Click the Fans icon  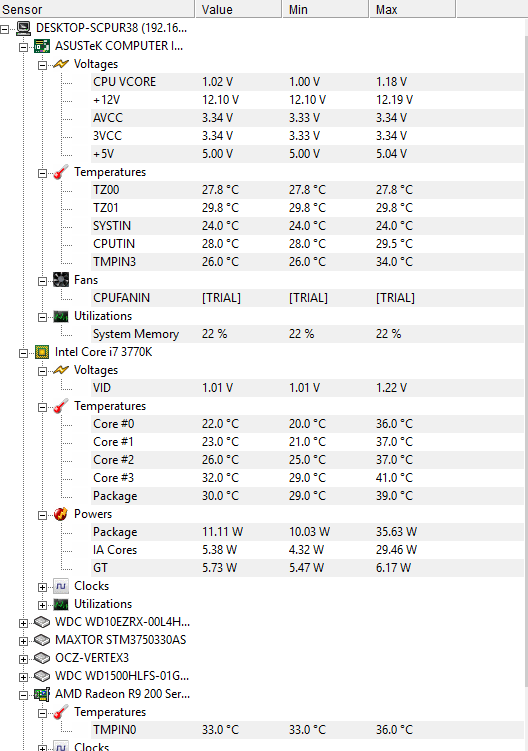[61, 280]
